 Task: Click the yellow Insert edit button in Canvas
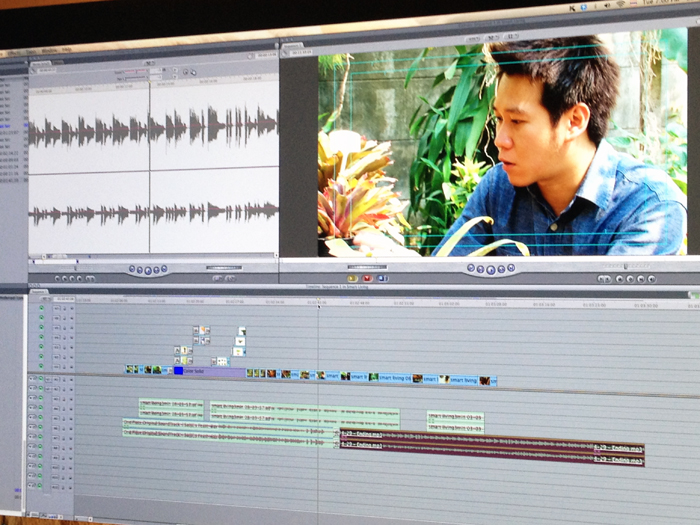353,278
